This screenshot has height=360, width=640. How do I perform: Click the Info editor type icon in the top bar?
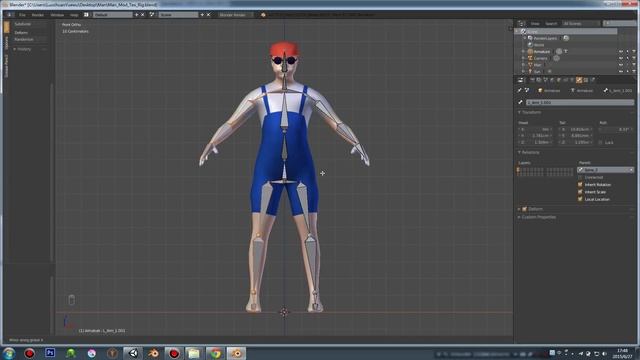(x=9, y=15)
